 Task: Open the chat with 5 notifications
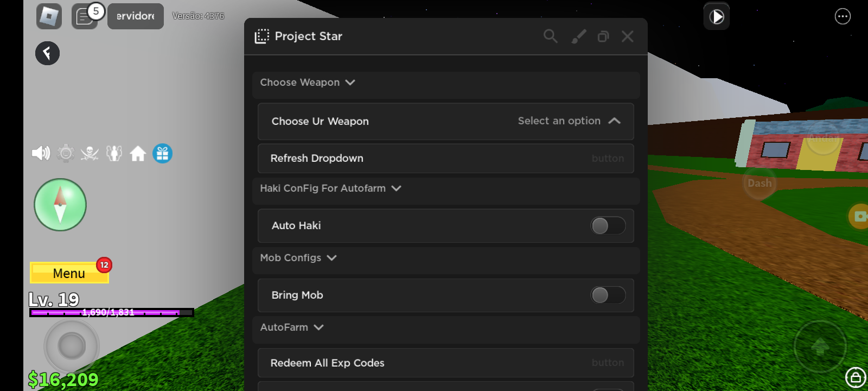85,16
